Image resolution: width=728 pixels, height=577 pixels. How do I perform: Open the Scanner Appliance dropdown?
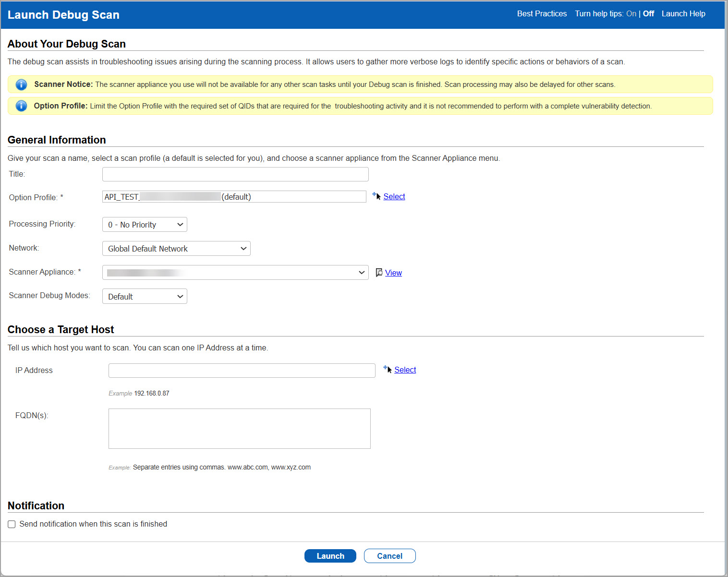click(235, 273)
